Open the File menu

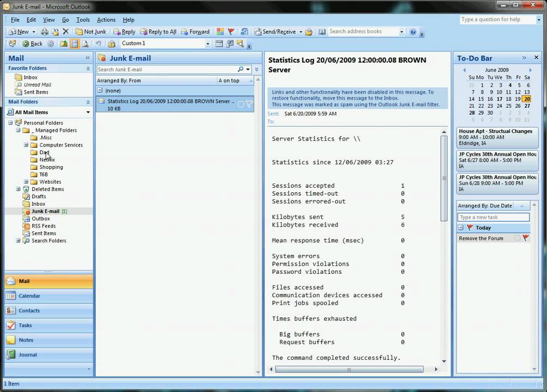pyautogui.click(x=15, y=20)
